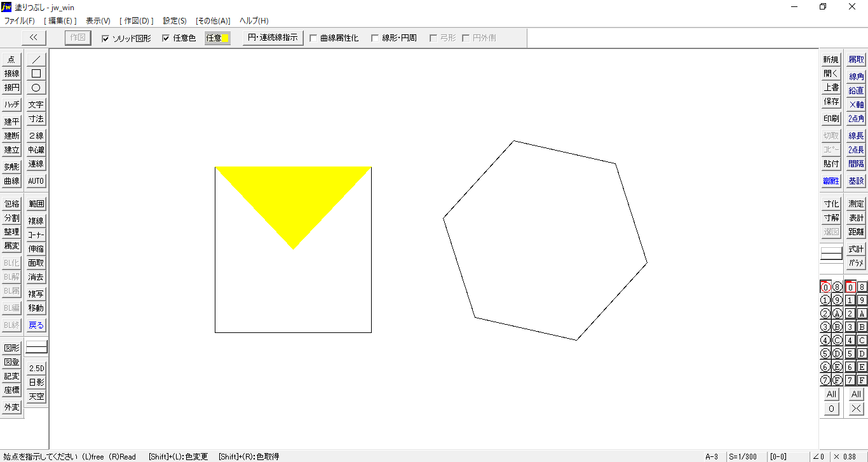Open the 測定 measure tool
The height and width of the screenshot is (462, 868).
856,204
